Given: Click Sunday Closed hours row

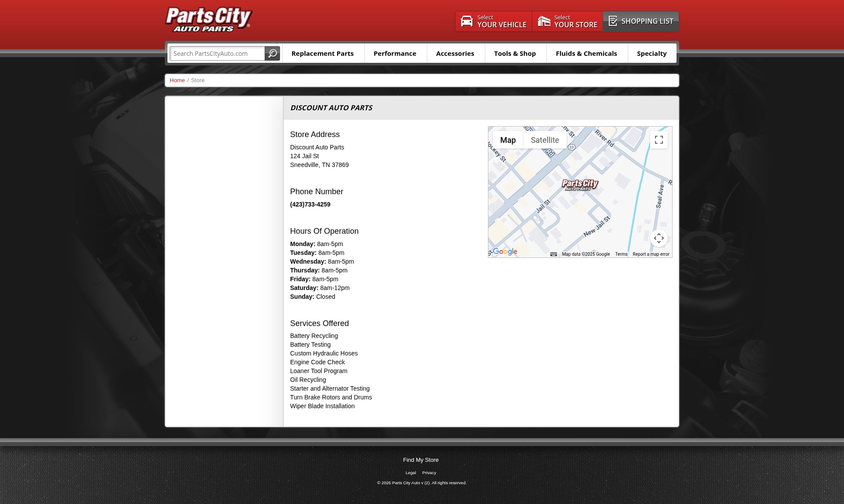Looking at the screenshot, I should 313,297.
